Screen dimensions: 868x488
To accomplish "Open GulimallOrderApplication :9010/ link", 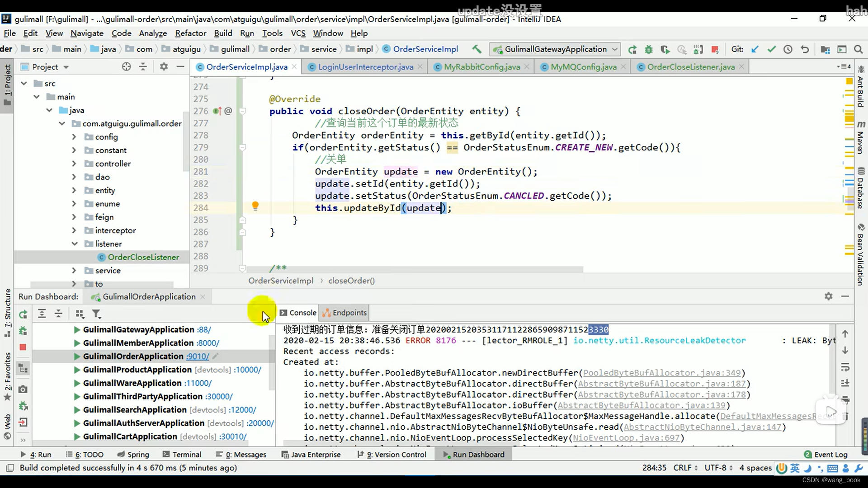I will coord(198,357).
